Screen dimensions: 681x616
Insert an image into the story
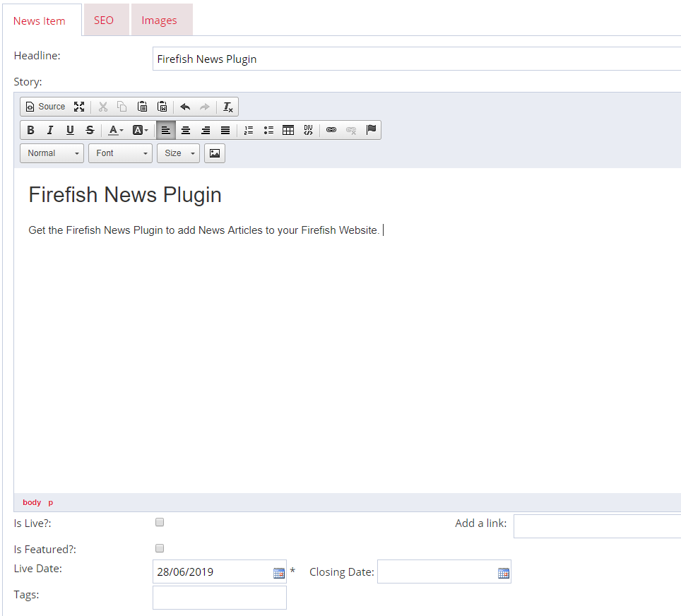point(215,153)
